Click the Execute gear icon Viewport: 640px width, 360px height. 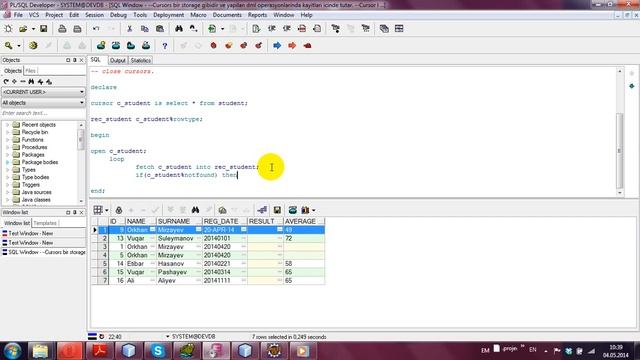coord(33,45)
